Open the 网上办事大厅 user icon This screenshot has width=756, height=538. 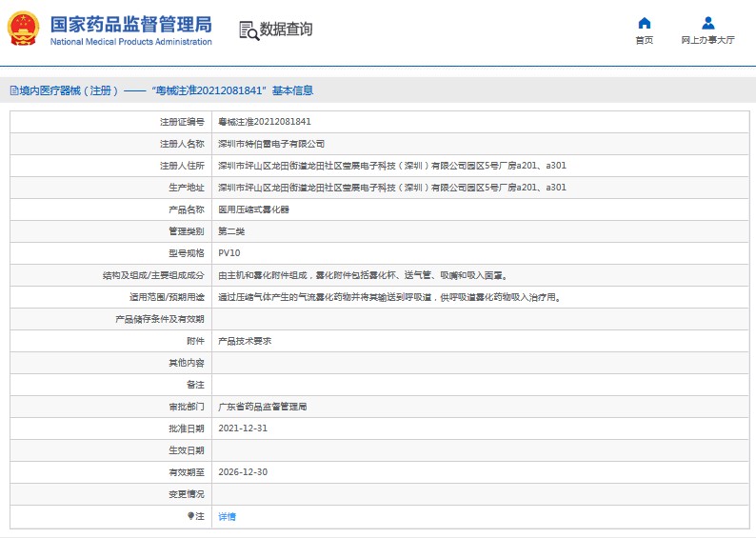[707, 23]
